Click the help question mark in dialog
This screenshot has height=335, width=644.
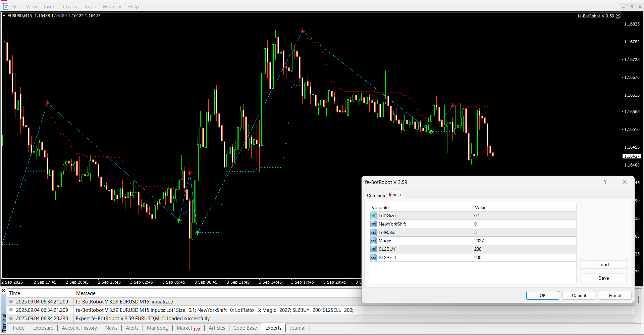point(605,182)
